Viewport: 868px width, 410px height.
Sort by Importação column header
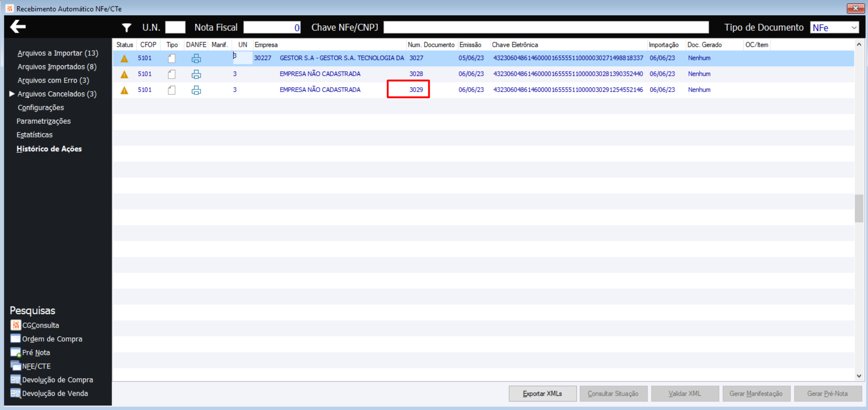pos(663,44)
